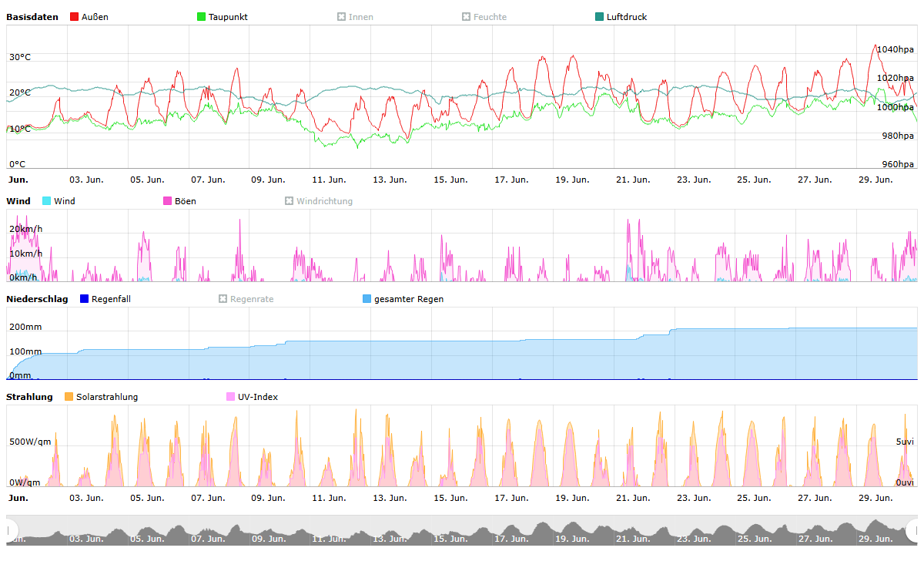This screenshot has height=578, width=924.
Task: Enable the hidden Innen series
Action: click(342, 17)
